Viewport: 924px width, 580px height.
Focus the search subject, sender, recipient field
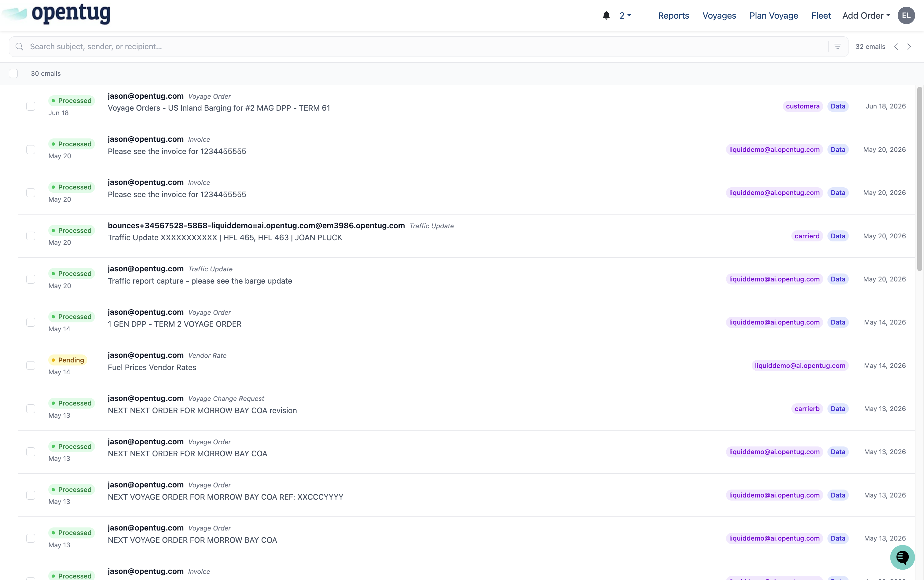428,46
